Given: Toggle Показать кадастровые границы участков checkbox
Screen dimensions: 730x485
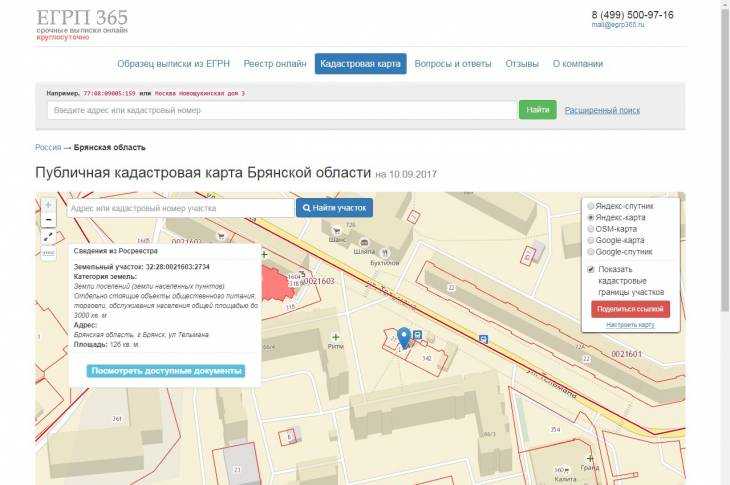Looking at the screenshot, I should (591, 270).
